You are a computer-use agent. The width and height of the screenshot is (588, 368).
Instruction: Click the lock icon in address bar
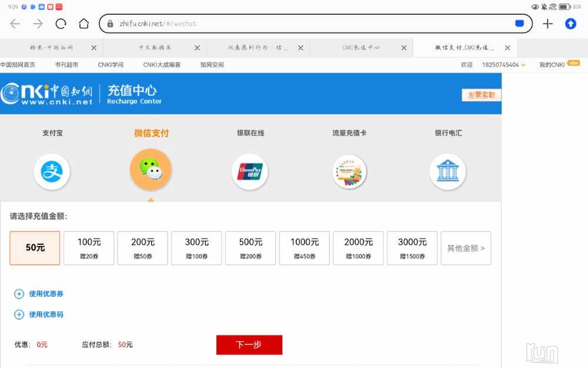click(111, 24)
